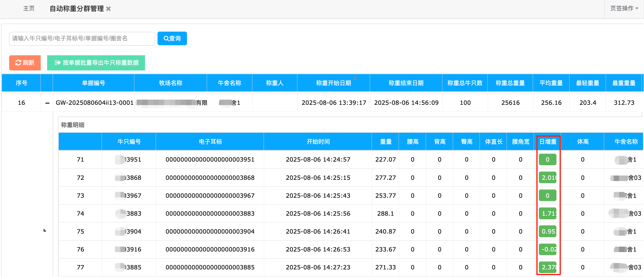Select the 单据编号 GW-2025080604ii13-0001 cell
644x277 pixels.
tap(95, 103)
